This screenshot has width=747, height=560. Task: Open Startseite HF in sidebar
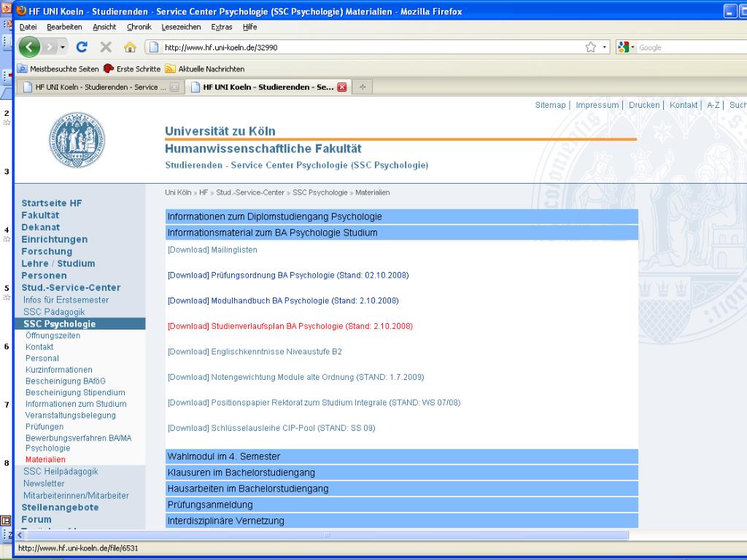pos(52,203)
